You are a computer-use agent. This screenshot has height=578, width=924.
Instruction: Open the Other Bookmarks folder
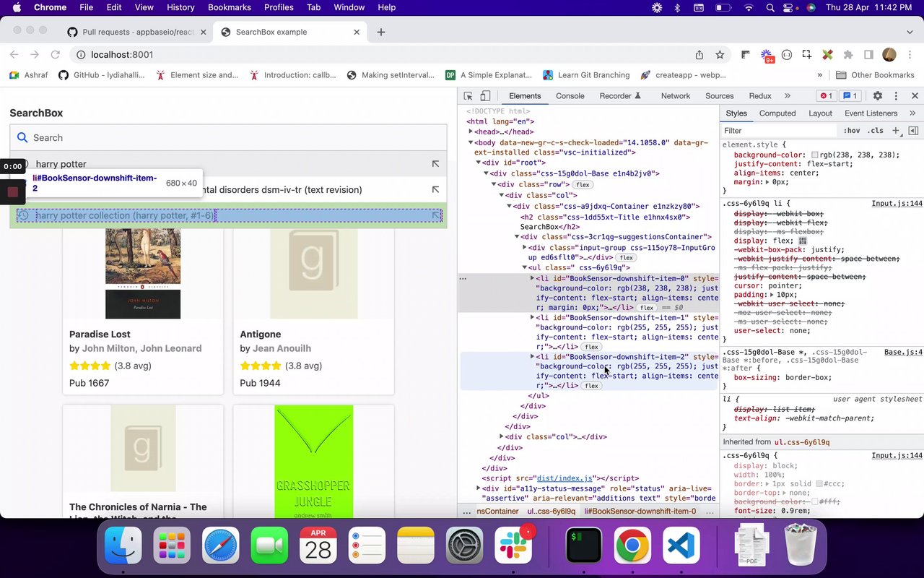(x=875, y=75)
